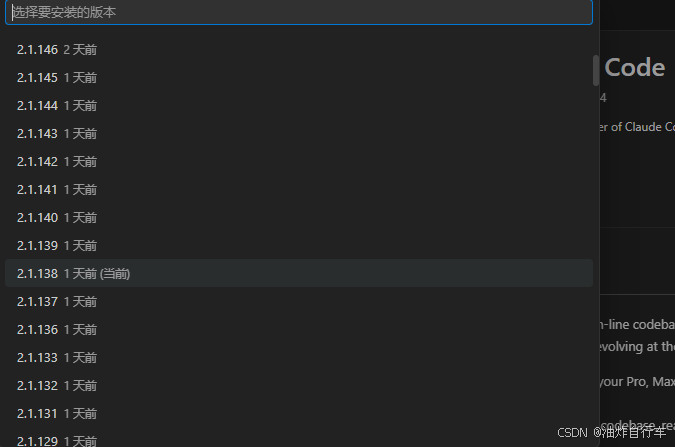Focus the 选择要安装的版本 search field
Viewport: 675px width, 447px height.
[299, 12]
